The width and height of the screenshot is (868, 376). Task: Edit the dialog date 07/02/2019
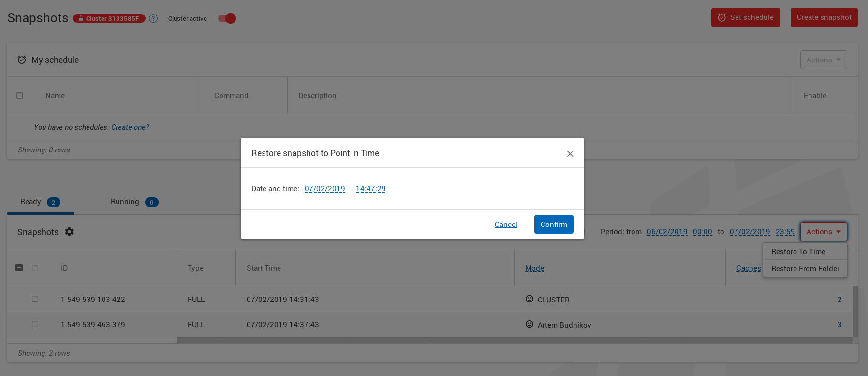pyautogui.click(x=325, y=189)
